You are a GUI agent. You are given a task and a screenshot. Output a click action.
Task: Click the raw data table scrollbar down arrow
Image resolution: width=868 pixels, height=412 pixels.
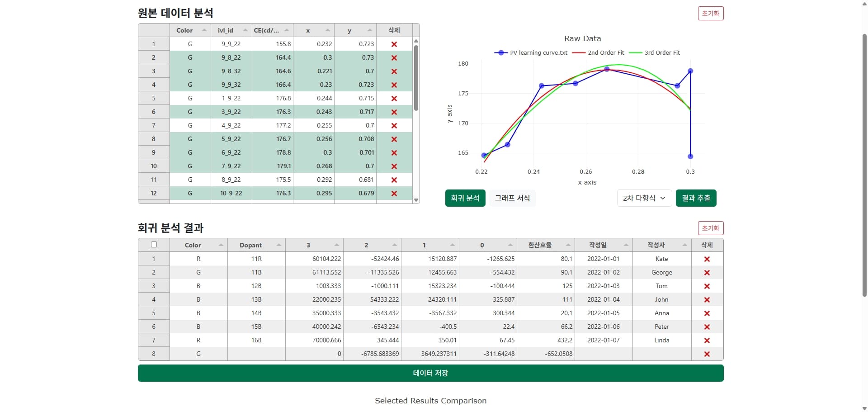click(416, 200)
